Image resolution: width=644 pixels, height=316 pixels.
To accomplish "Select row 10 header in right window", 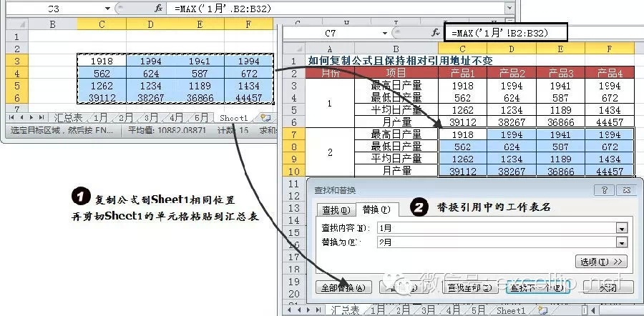I will [x=293, y=171].
